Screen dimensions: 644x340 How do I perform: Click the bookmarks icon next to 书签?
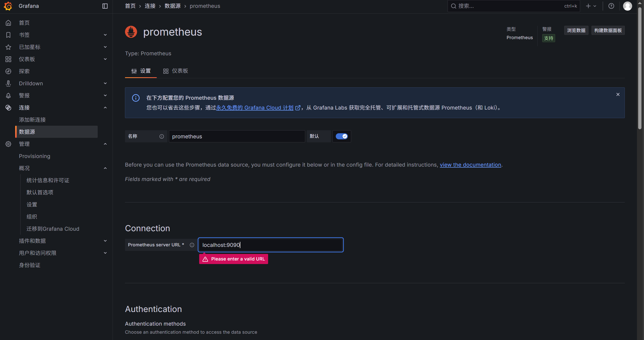click(8, 35)
